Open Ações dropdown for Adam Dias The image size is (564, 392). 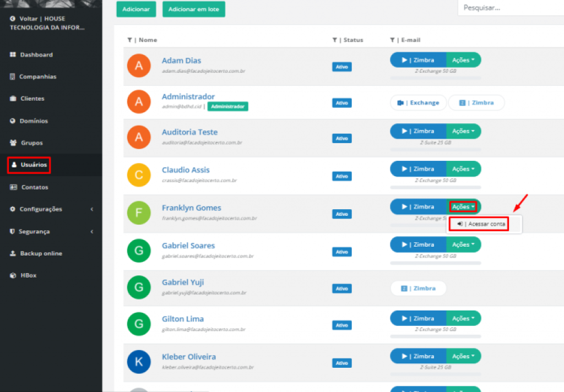463,60
